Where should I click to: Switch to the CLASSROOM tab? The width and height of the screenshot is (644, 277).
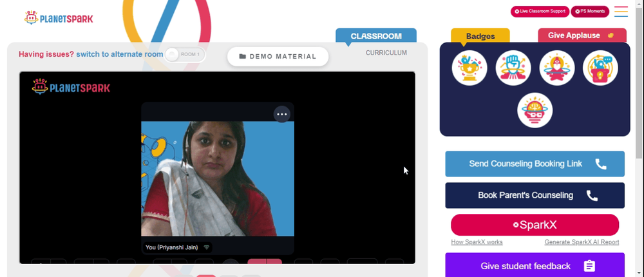(x=376, y=36)
